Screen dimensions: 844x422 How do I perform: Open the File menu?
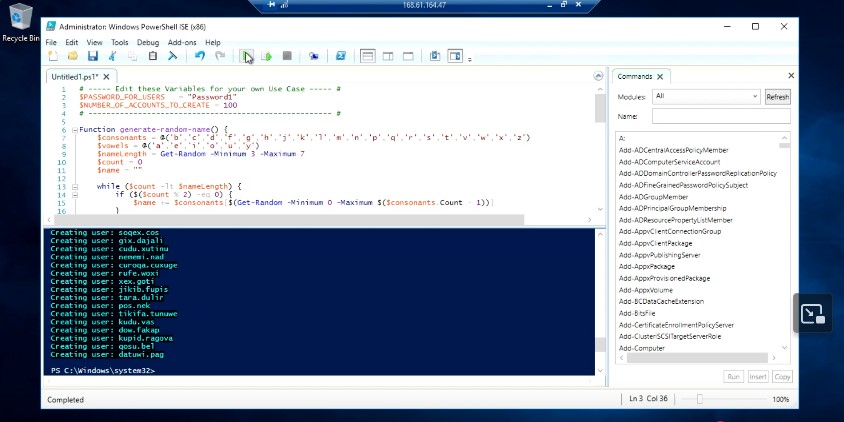pyautogui.click(x=51, y=43)
